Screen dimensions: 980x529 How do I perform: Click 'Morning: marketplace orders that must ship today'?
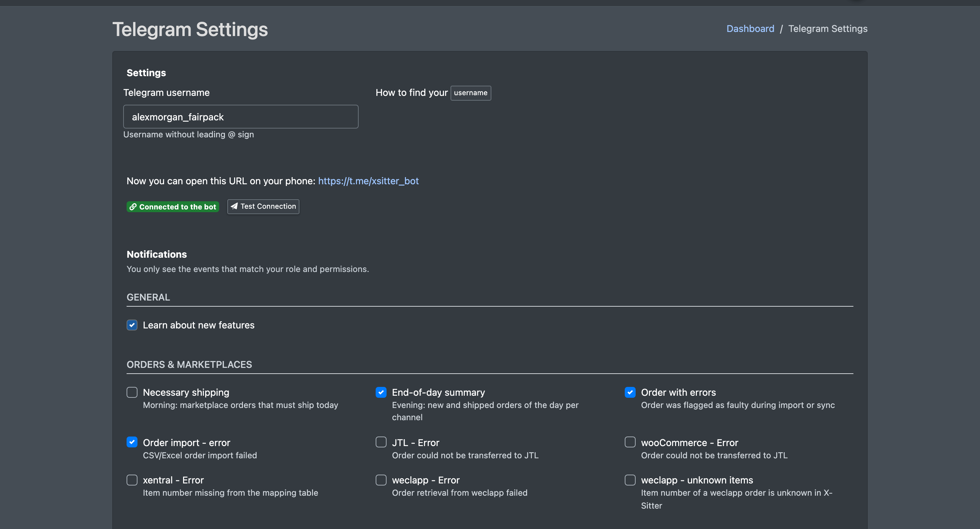[x=240, y=405]
